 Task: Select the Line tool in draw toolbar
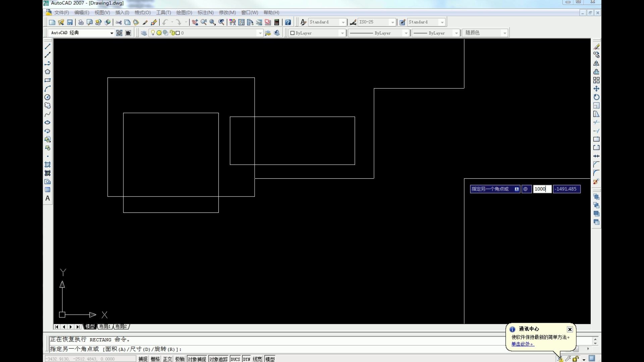48,46
